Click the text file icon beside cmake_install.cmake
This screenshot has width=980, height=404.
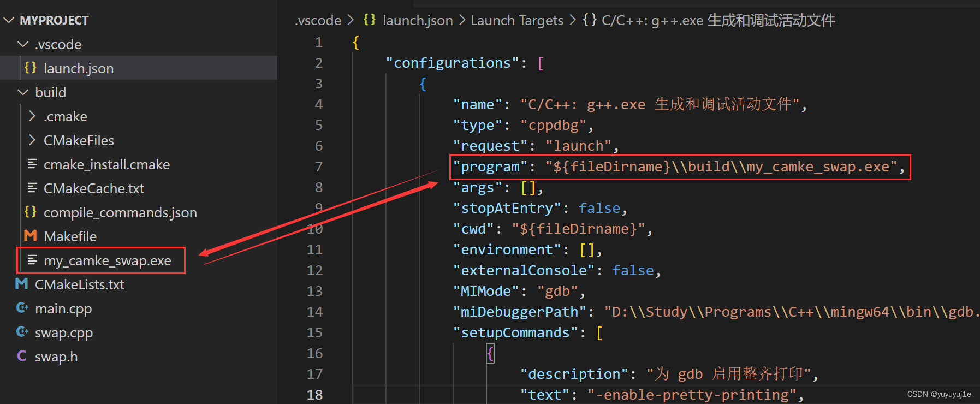pos(32,164)
